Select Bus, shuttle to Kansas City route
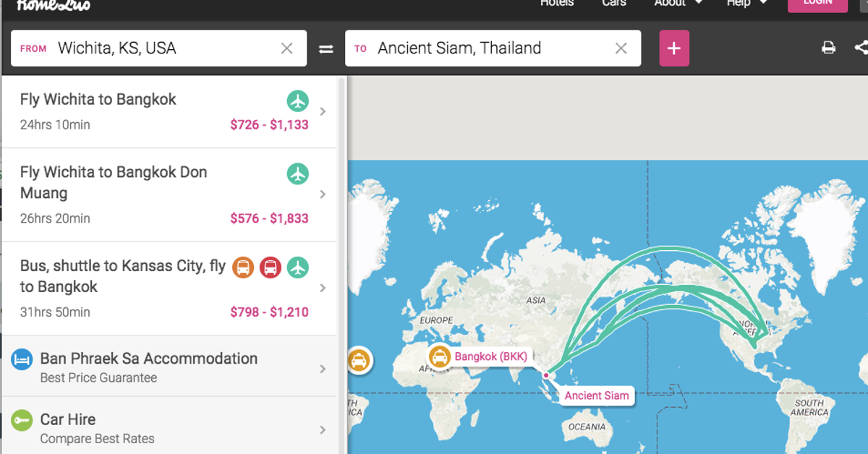868x454 pixels. (169, 288)
